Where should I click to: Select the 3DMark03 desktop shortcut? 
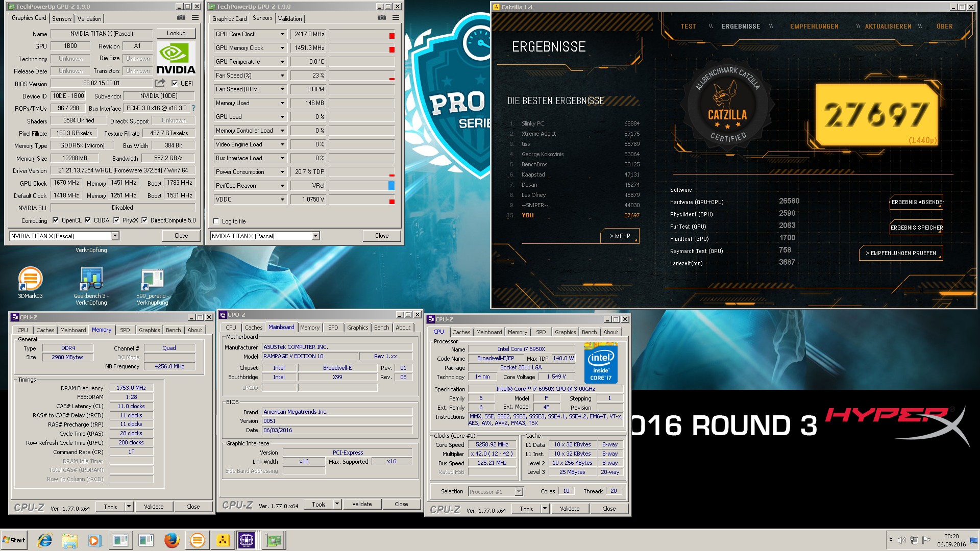(30, 283)
